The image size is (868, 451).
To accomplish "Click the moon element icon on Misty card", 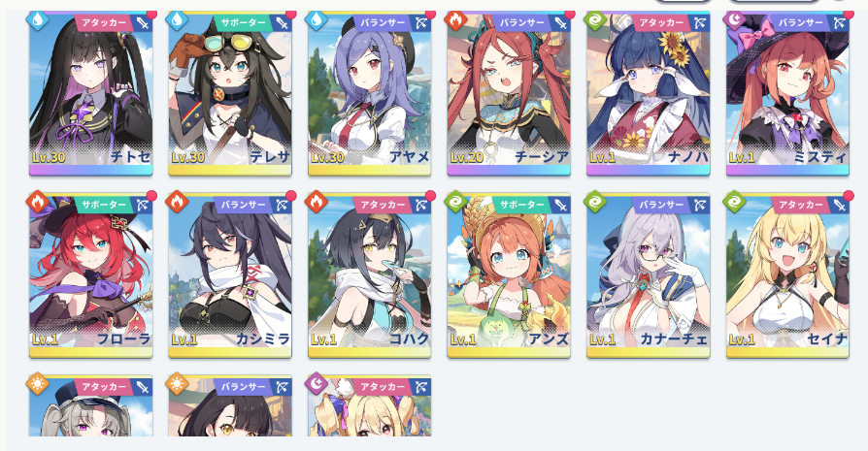I will point(735,20).
